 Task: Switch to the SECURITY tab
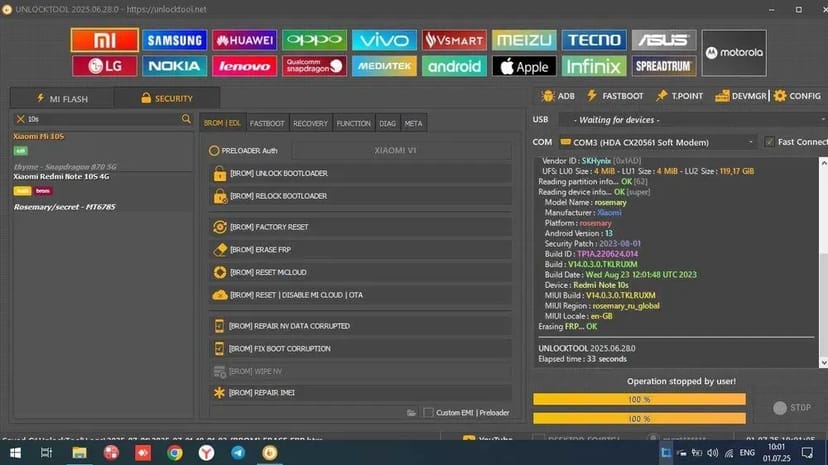167,99
